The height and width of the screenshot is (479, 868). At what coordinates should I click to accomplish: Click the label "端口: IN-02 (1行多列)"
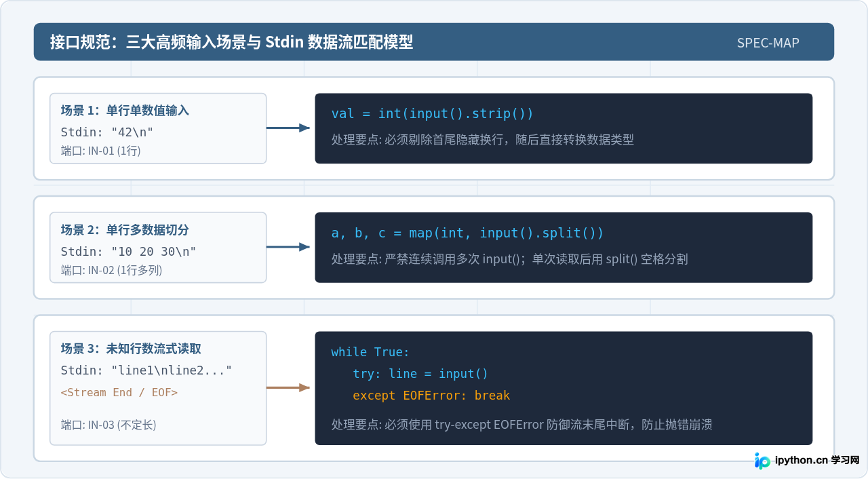(111, 270)
